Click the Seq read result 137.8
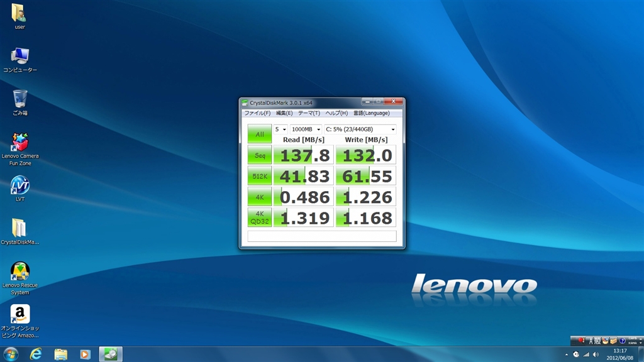This screenshot has width=644, height=362. tap(304, 155)
